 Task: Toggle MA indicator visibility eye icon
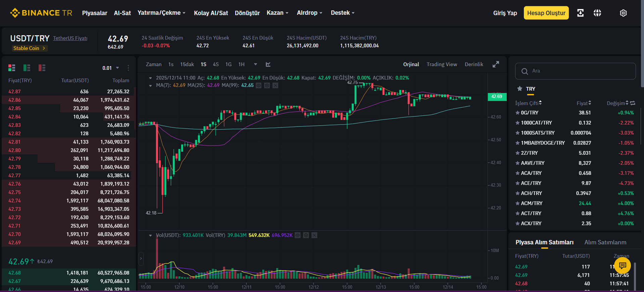click(259, 86)
